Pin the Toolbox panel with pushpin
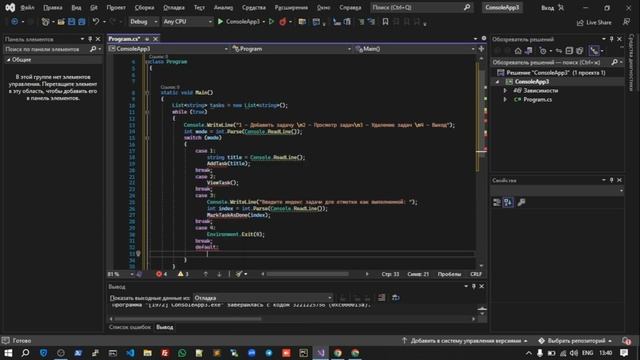 (x=90, y=39)
